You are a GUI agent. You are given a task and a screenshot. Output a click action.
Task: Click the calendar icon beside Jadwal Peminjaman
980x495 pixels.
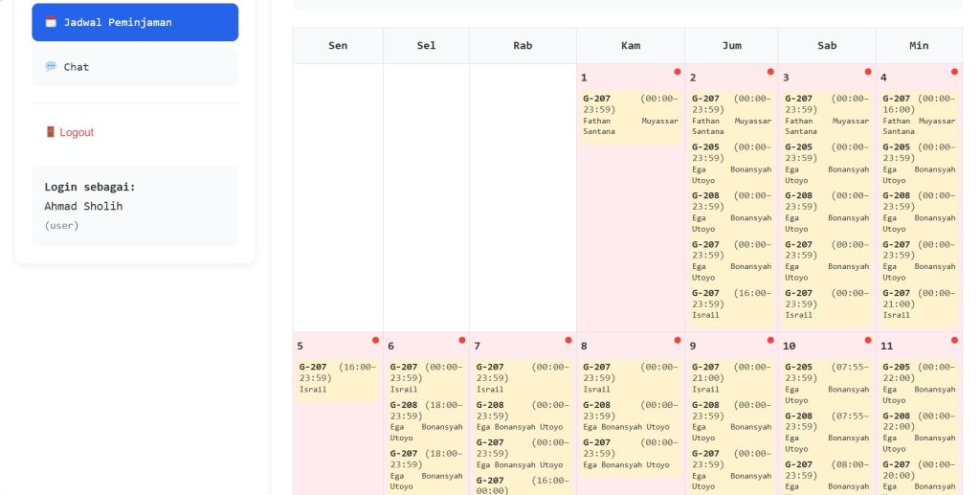tap(51, 22)
